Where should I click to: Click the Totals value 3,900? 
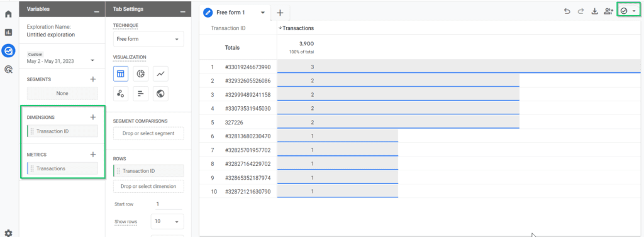(307, 43)
